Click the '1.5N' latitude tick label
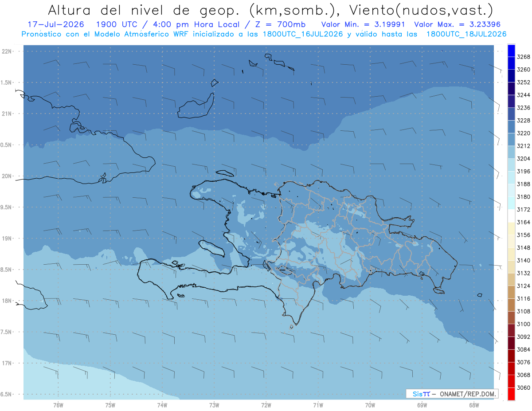Viewport: 532px width, 411px height. point(6,82)
